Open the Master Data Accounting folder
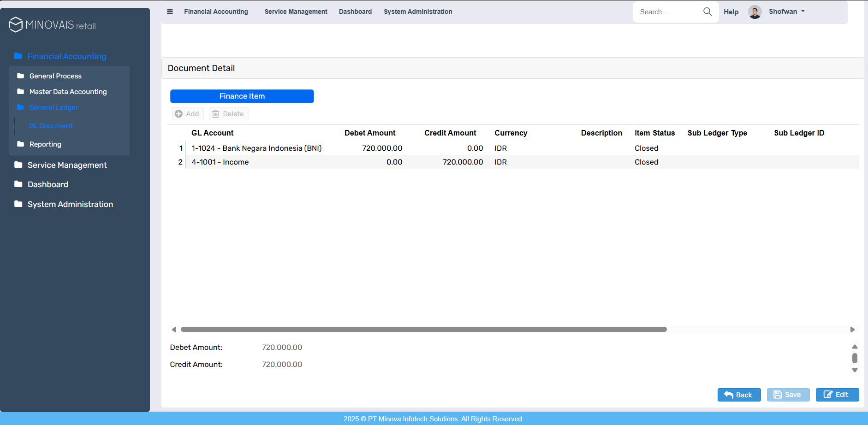The width and height of the screenshot is (868, 425). tap(68, 92)
